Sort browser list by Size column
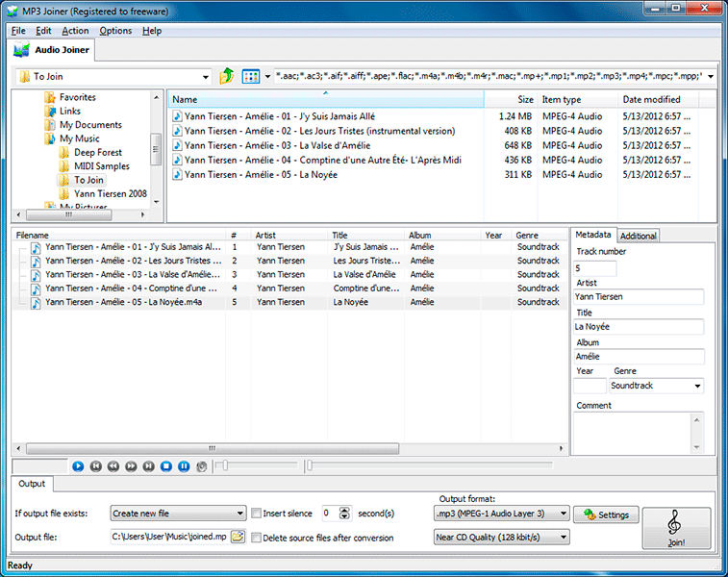The width and height of the screenshot is (728, 577). coord(511,99)
